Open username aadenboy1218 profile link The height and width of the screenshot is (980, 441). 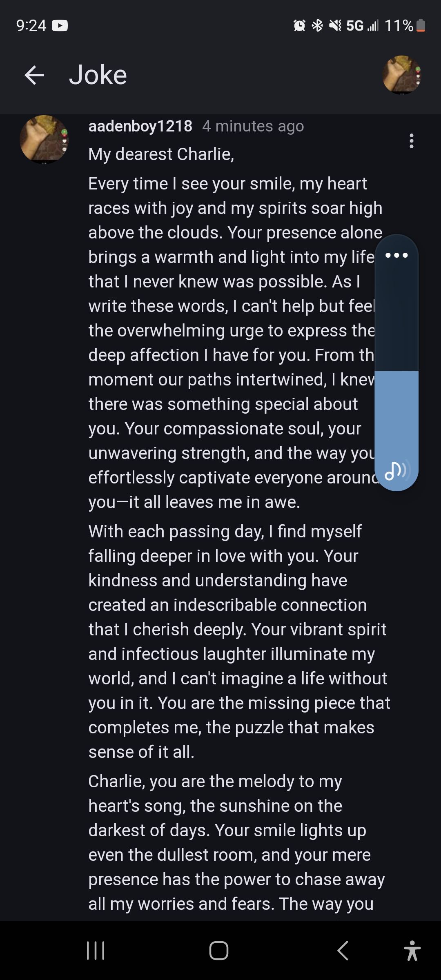point(140,126)
